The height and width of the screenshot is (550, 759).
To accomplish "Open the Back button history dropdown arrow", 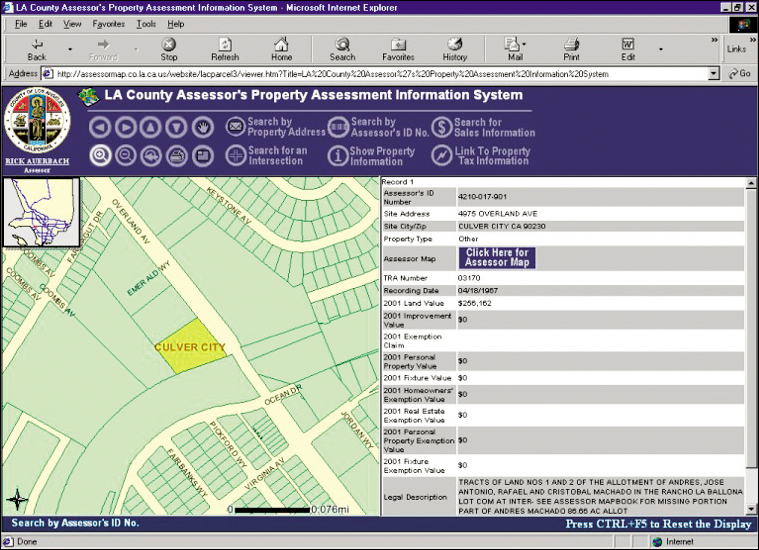I will 70,49.
